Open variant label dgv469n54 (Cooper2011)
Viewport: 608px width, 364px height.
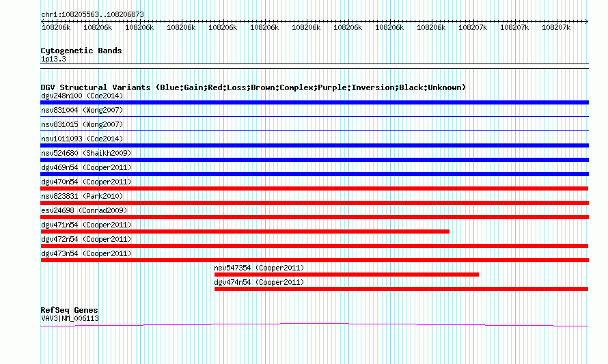(x=86, y=167)
